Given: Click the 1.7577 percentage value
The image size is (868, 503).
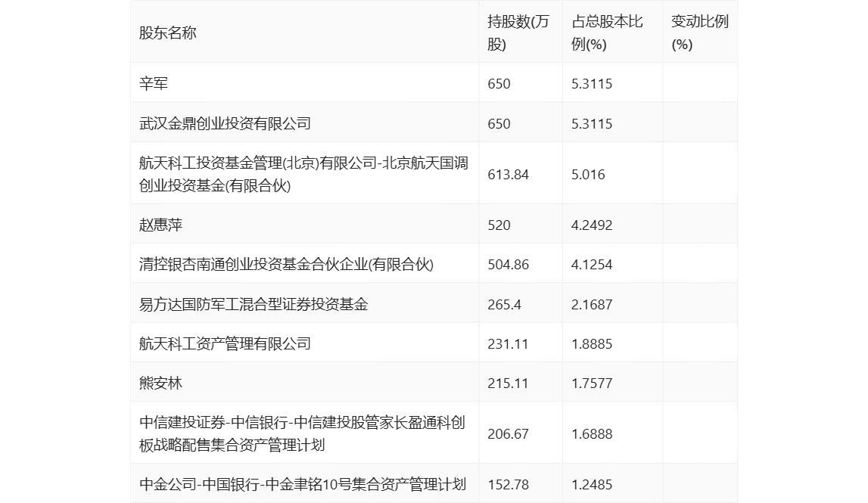Looking at the screenshot, I should (592, 383).
